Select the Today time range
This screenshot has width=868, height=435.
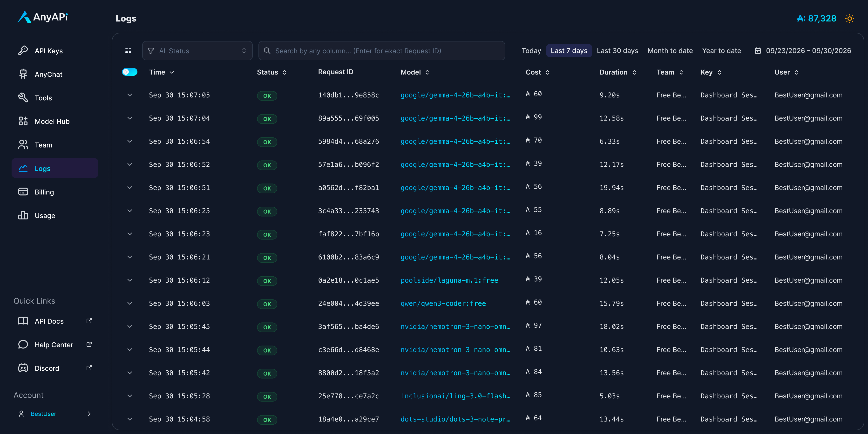point(531,51)
